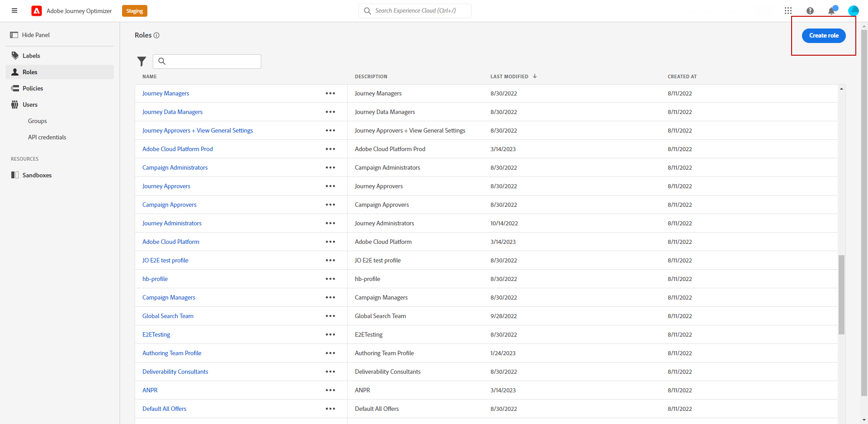Click the Hide Panel icon
The image size is (868, 424).
[14, 35]
